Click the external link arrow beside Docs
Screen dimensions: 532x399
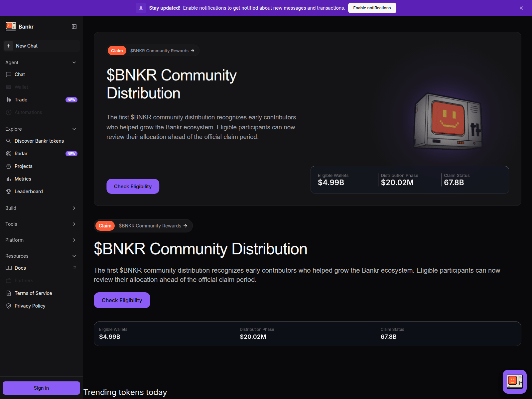[x=74, y=268]
